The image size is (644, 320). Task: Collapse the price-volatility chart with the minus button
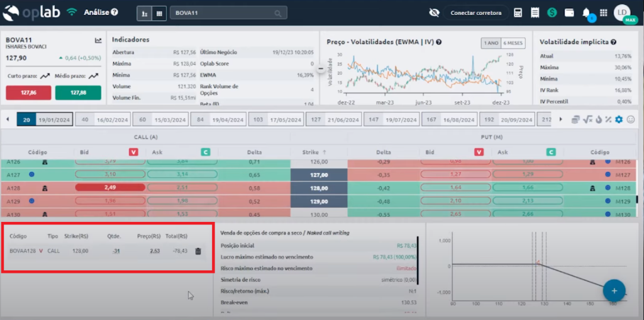pyautogui.click(x=321, y=68)
